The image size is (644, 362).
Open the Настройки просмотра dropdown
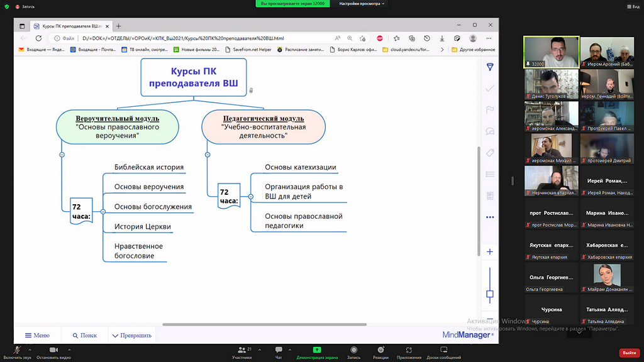point(362,4)
